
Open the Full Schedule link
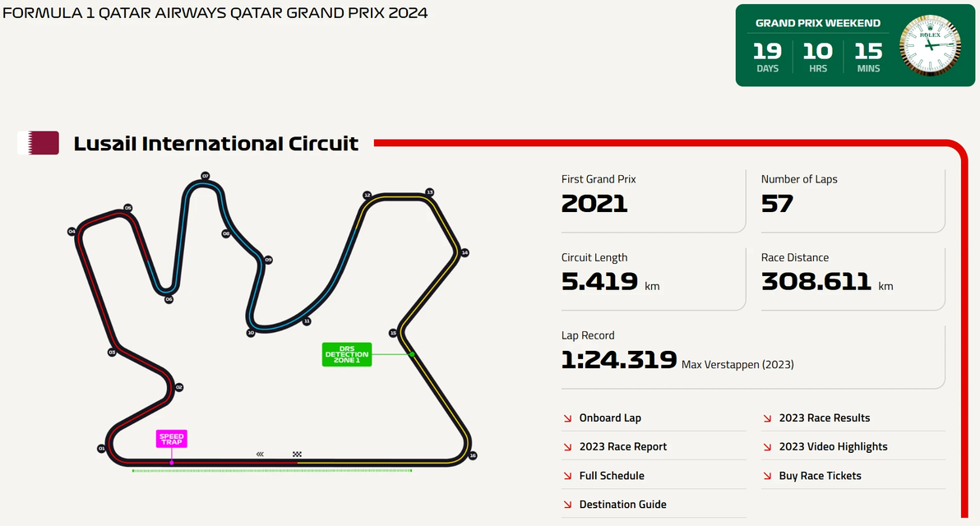pyautogui.click(x=611, y=476)
